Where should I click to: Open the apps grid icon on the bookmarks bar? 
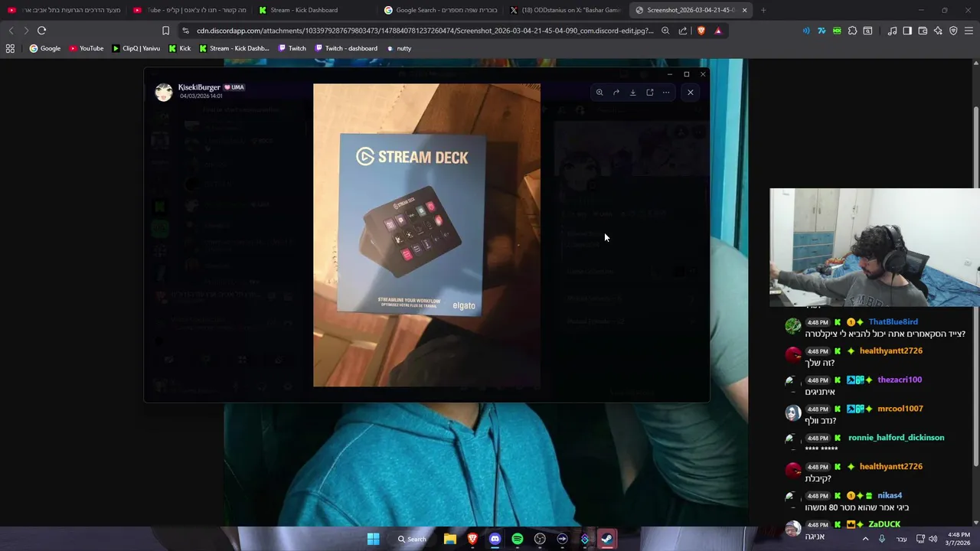[10, 48]
